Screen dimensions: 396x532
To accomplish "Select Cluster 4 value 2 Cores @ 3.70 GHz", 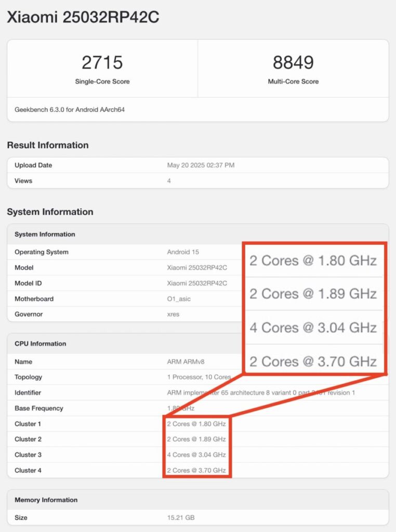I will click(196, 470).
